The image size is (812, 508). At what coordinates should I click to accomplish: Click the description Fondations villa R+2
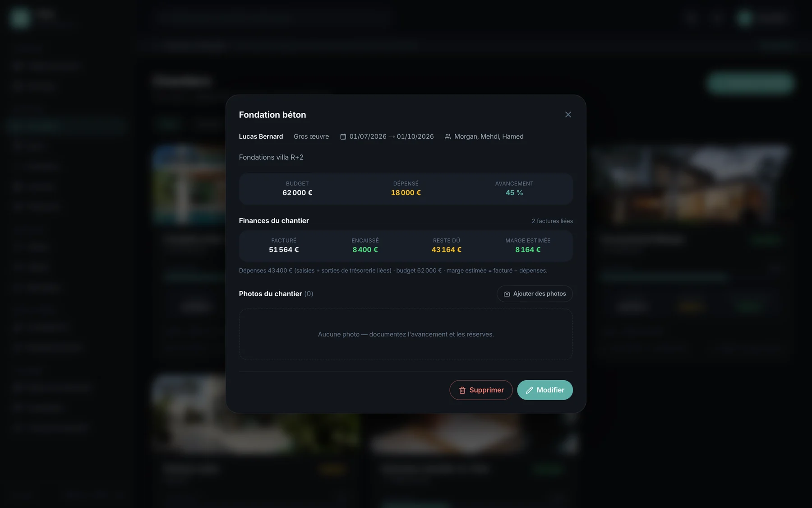click(271, 157)
